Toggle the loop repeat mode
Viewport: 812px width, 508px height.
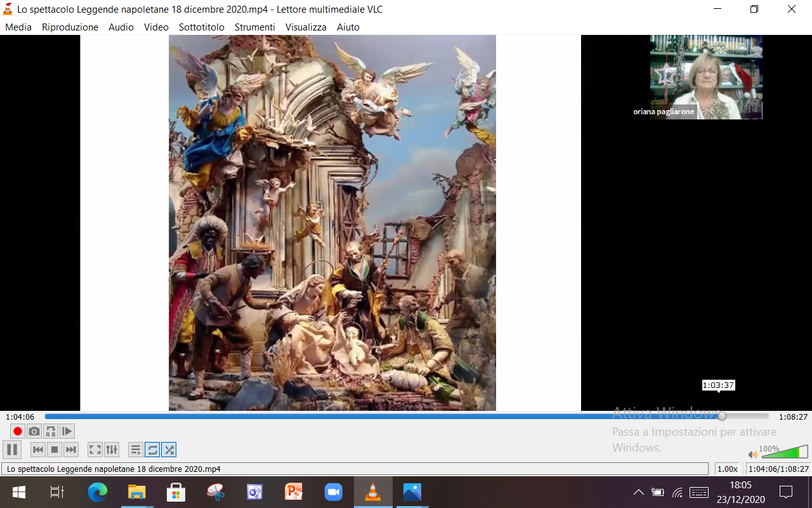click(152, 450)
